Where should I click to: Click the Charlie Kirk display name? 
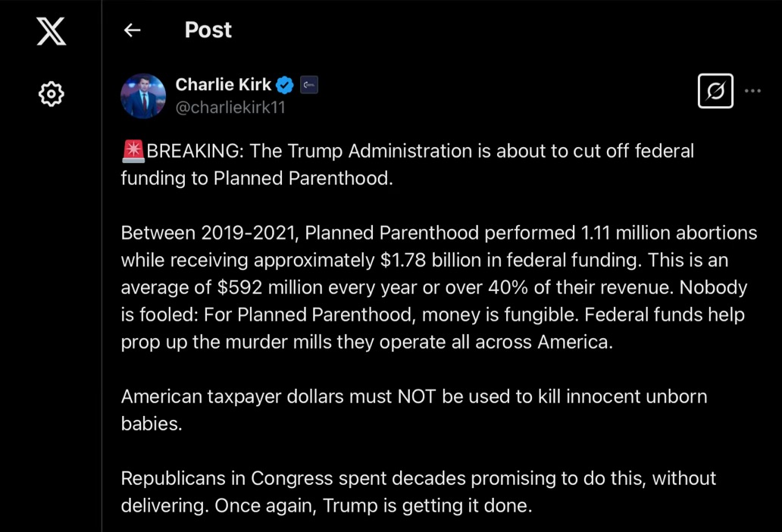223,84
